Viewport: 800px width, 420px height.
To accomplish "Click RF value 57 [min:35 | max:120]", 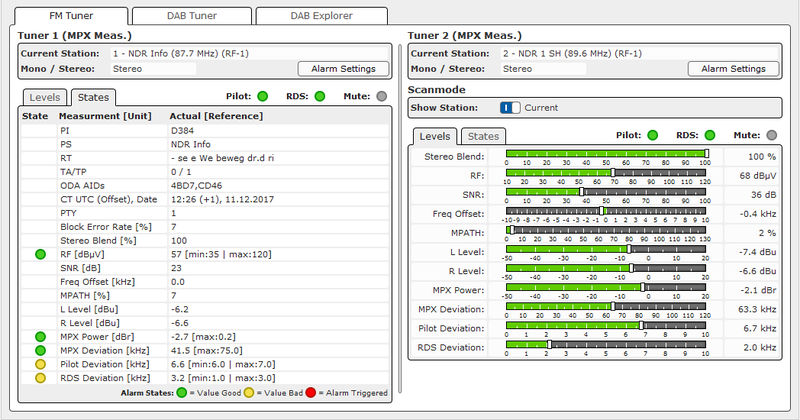I will click(221, 254).
